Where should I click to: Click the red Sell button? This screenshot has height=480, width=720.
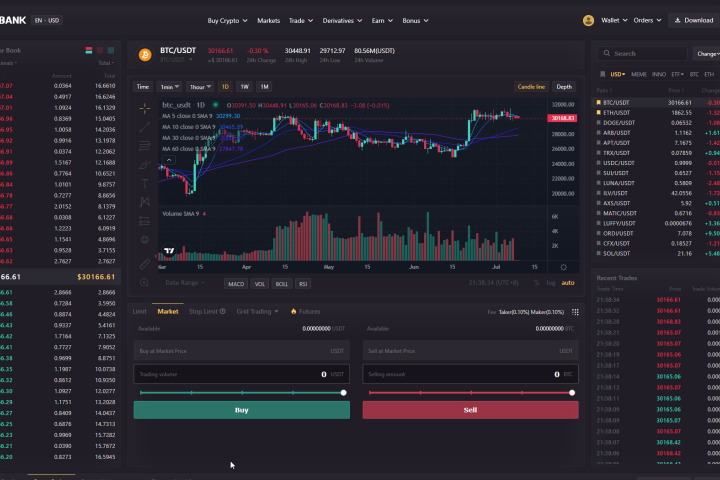470,410
